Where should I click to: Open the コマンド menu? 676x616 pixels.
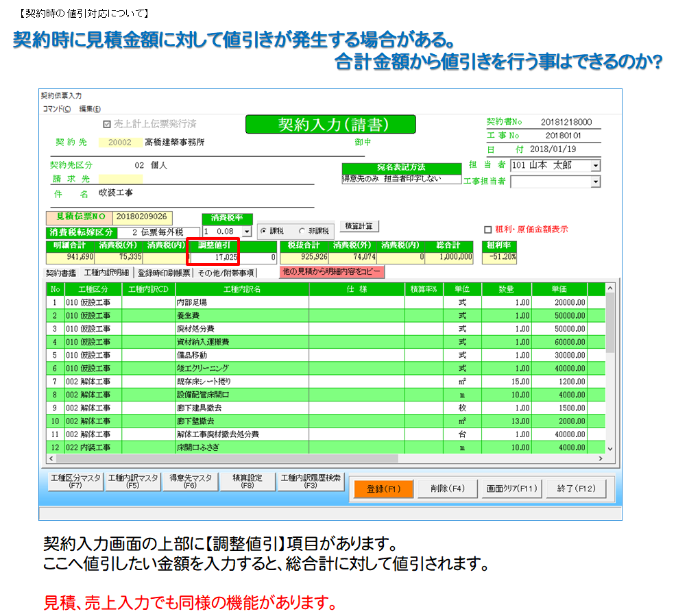coord(56,109)
